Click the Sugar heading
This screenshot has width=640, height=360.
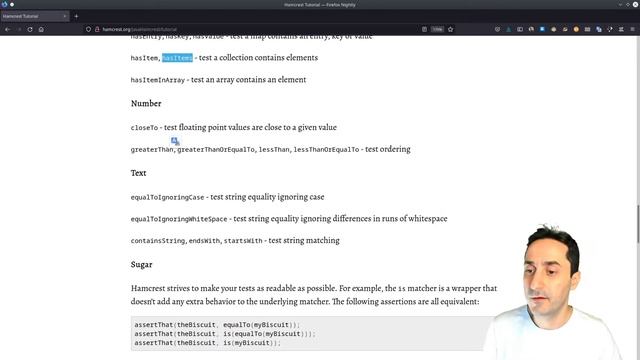click(141, 264)
